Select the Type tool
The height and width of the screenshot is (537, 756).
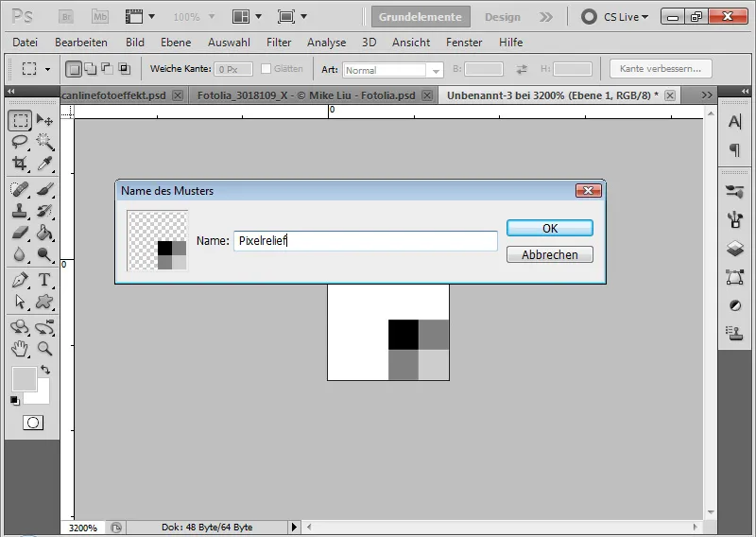pyautogui.click(x=44, y=280)
